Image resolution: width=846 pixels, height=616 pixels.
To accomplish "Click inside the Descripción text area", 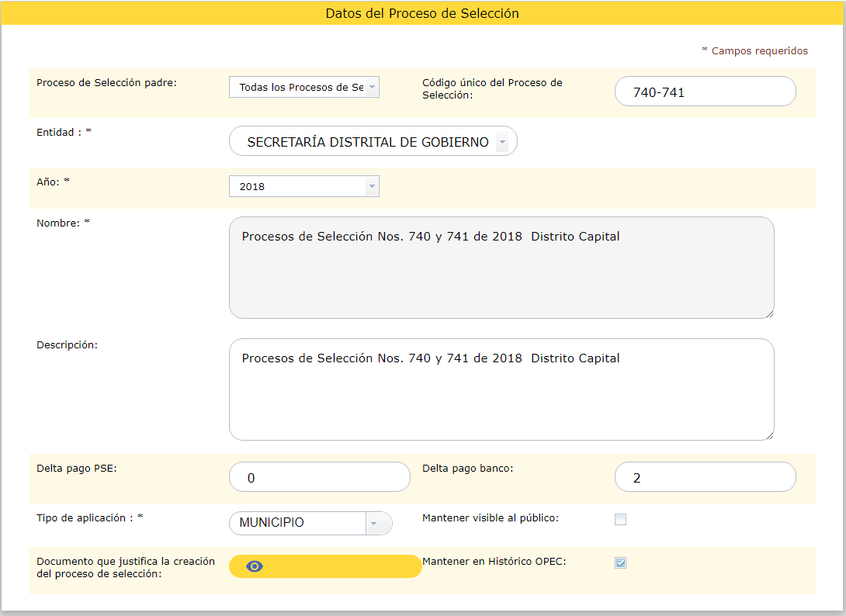I will [501, 389].
